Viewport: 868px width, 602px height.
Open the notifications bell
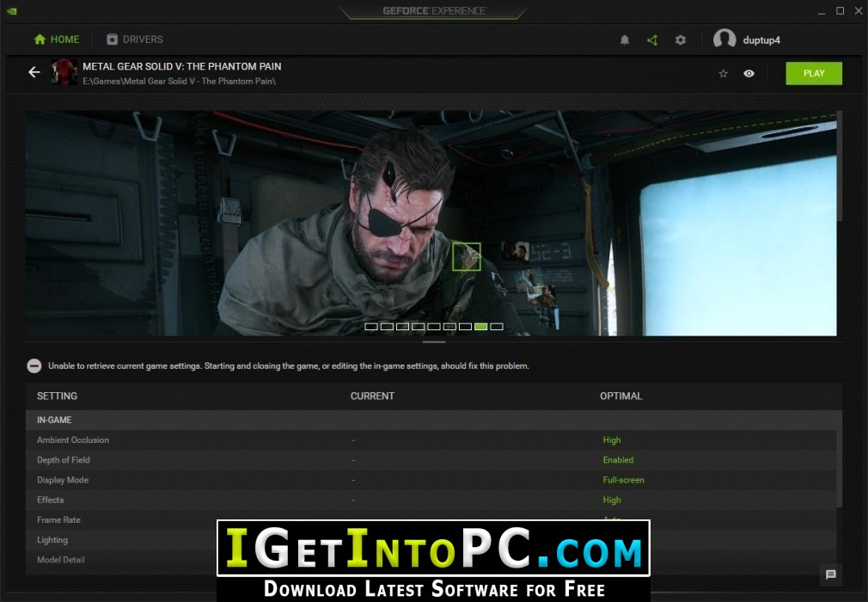[x=625, y=40]
